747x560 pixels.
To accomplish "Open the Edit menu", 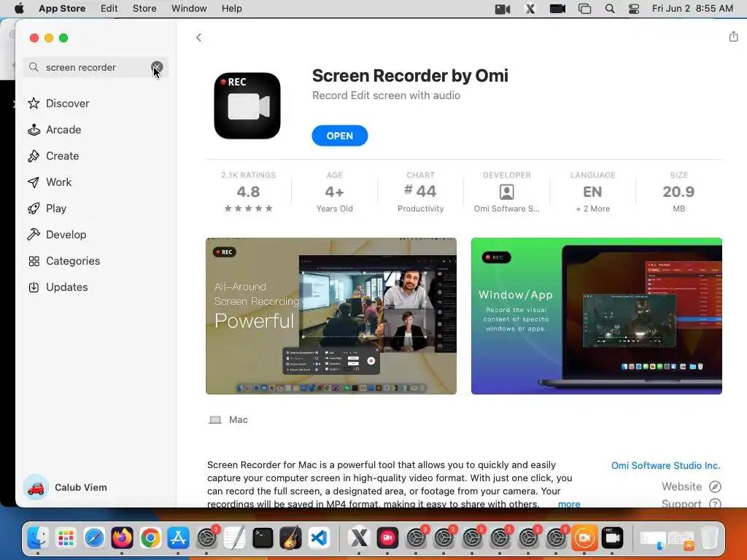I will click(109, 8).
